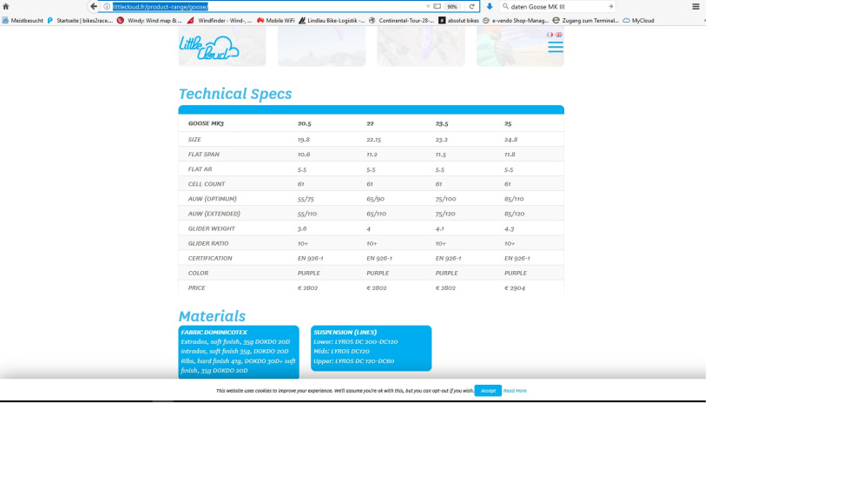The width and height of the screenshot is (868, 489).
Task: Open the Mobile WiFi bookmark
Action: point(276,21)
